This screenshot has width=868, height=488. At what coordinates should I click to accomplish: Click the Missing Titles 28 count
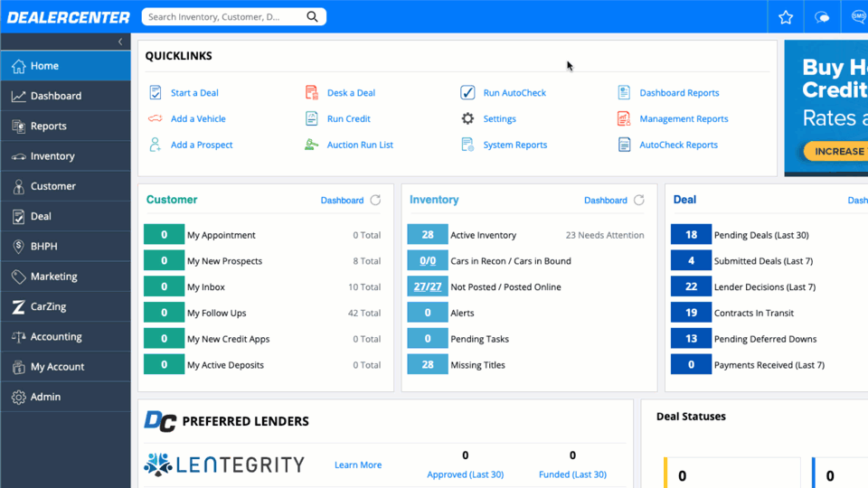pyautogui.click(x=428, y=364)
